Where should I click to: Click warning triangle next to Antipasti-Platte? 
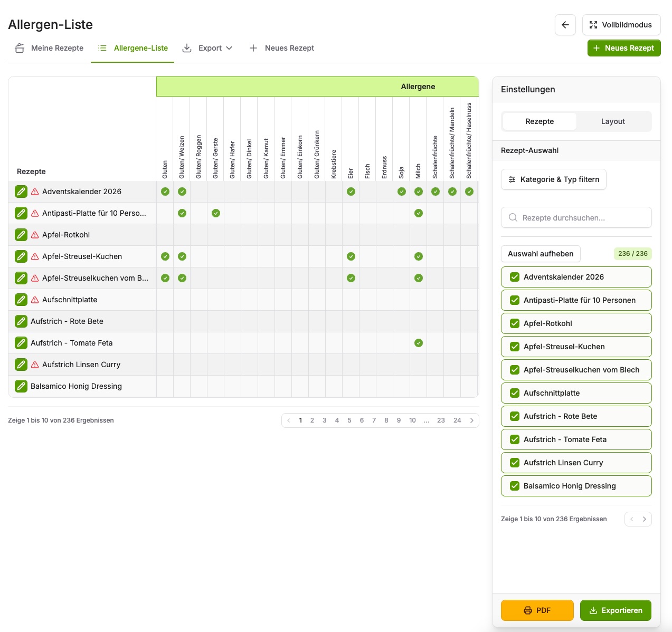pyautogui.click(x=35, y=213)
